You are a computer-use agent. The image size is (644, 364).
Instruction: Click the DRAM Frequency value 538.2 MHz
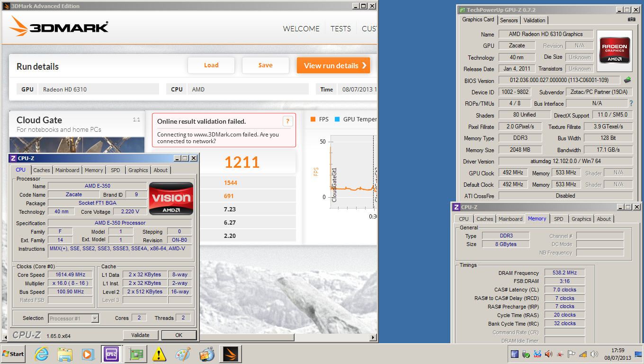pyautogui.click(x=564, y=273)
